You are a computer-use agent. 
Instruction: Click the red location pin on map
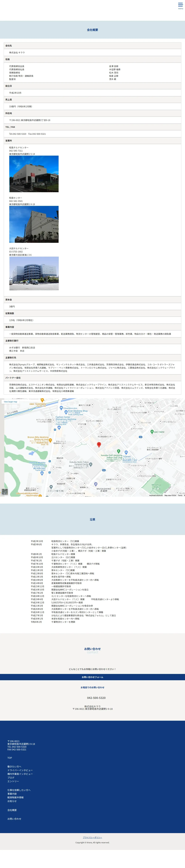[x=99, y=445]
